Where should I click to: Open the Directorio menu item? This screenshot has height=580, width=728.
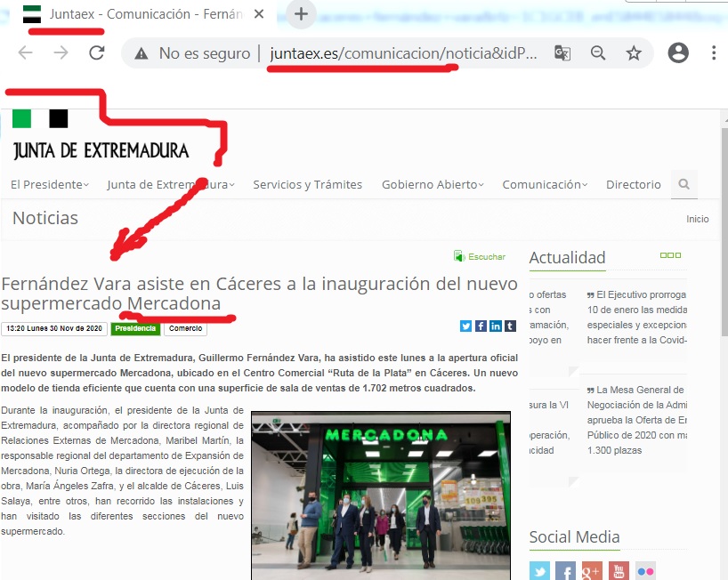[x=633, y=185]
